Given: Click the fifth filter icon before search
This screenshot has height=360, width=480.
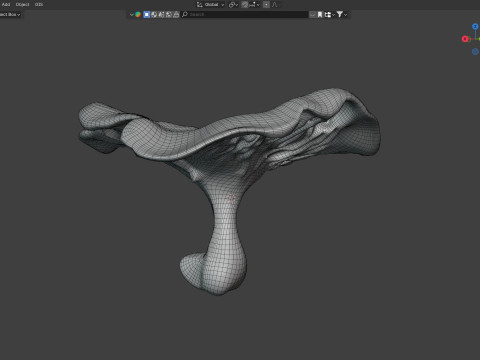Looking at the screenshot, I should [176, 14].
